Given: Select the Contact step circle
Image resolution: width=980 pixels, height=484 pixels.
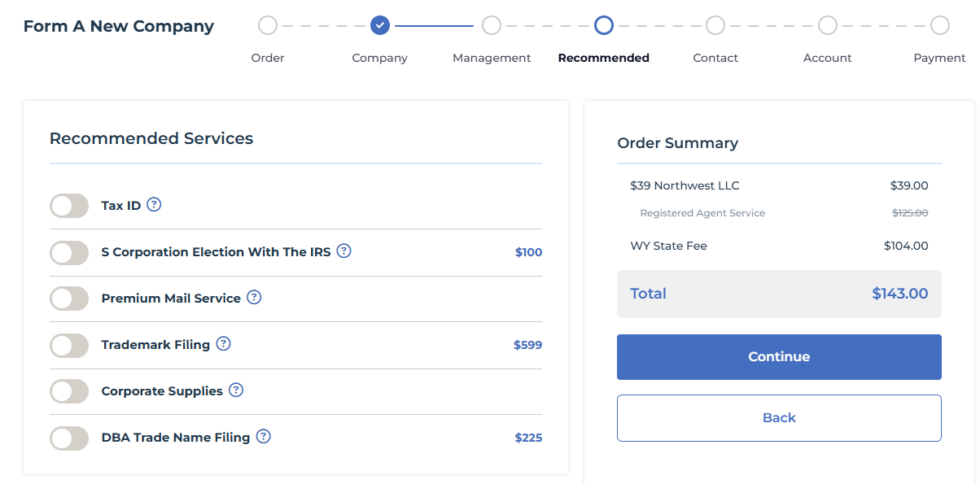Looking at the screenshot, I should 715,25.
